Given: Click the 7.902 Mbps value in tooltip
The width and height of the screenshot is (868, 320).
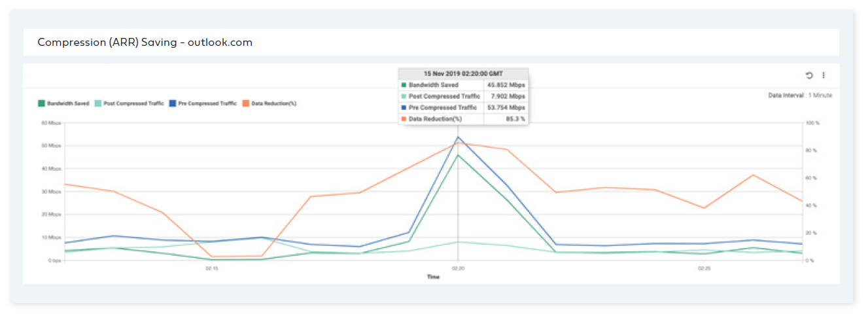Looking at the screenshot, I should coord(508,96).
